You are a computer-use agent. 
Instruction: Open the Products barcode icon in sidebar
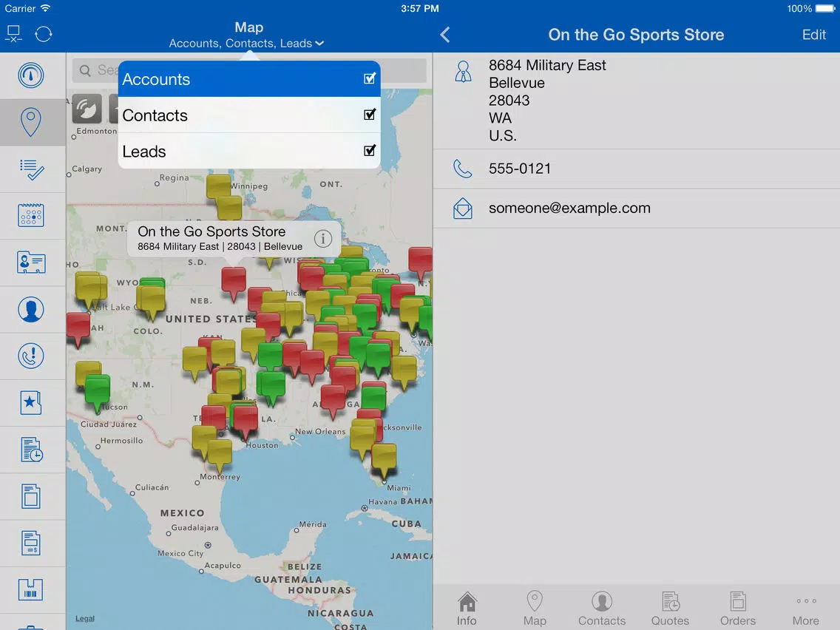click(31, 589)
